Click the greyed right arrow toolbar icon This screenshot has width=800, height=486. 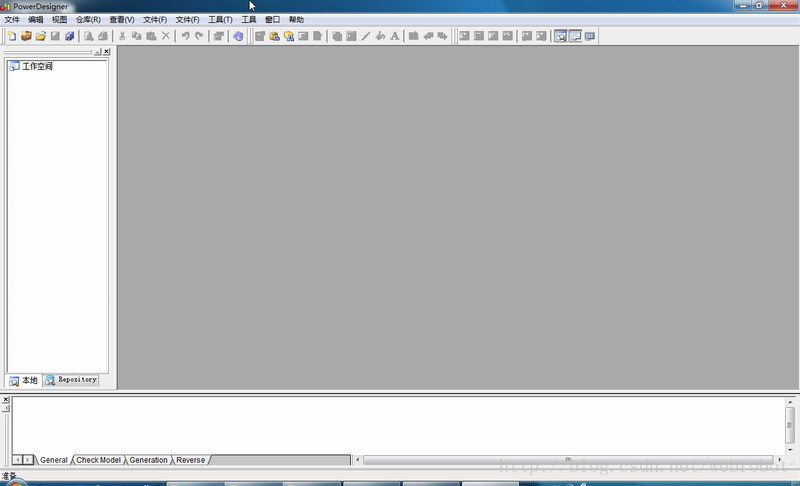442,36
